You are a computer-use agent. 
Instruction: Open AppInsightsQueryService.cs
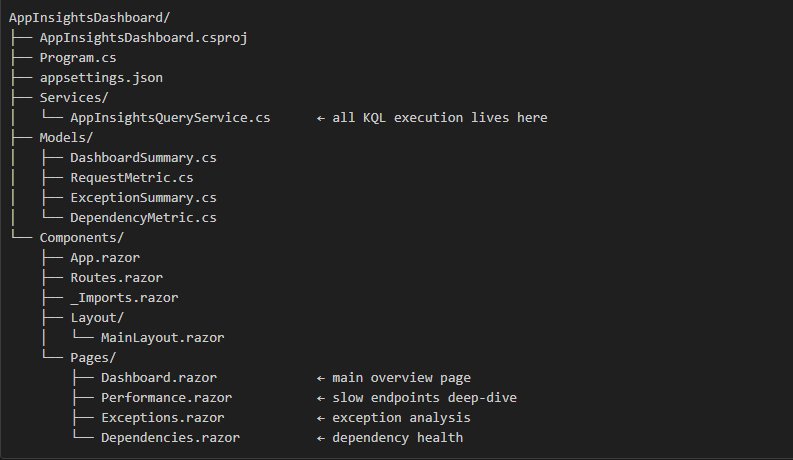click(x=170, y=117)
